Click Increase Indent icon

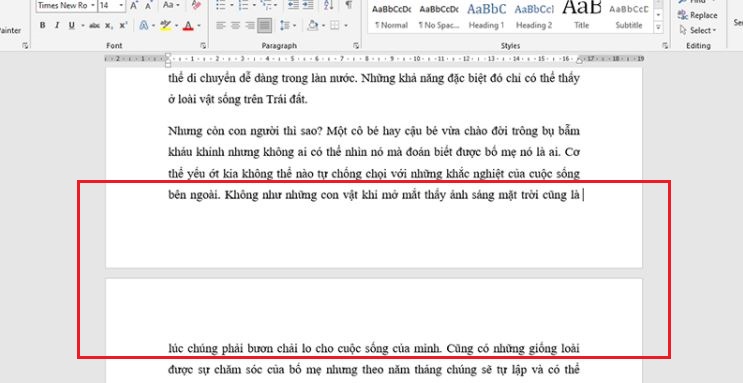pos(308,5)
